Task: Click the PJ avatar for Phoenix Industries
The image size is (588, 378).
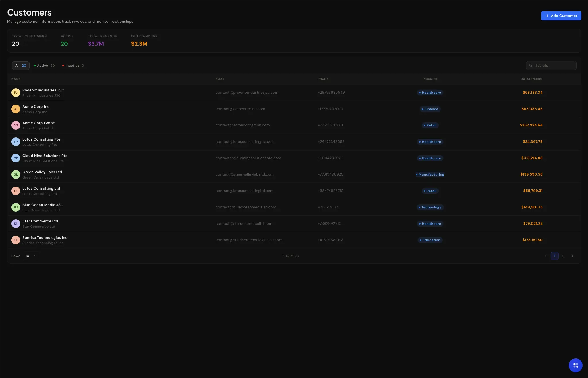Action: [x=16, y=93]
